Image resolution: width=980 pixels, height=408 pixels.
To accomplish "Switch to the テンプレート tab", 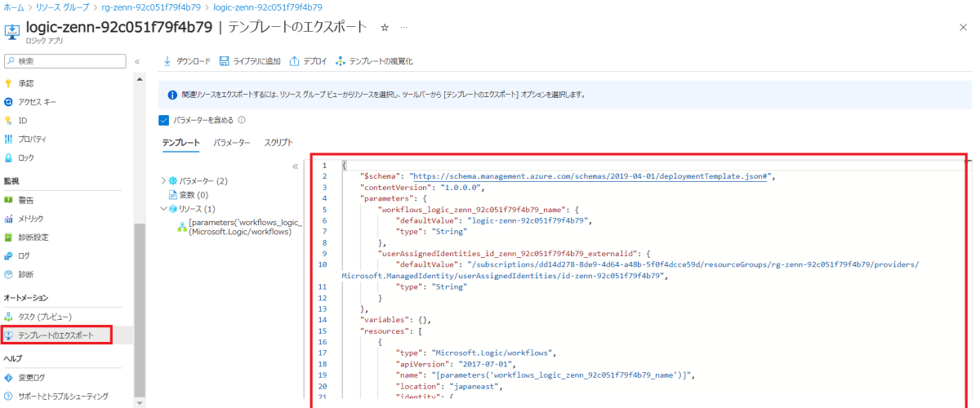I will (180, 143).
